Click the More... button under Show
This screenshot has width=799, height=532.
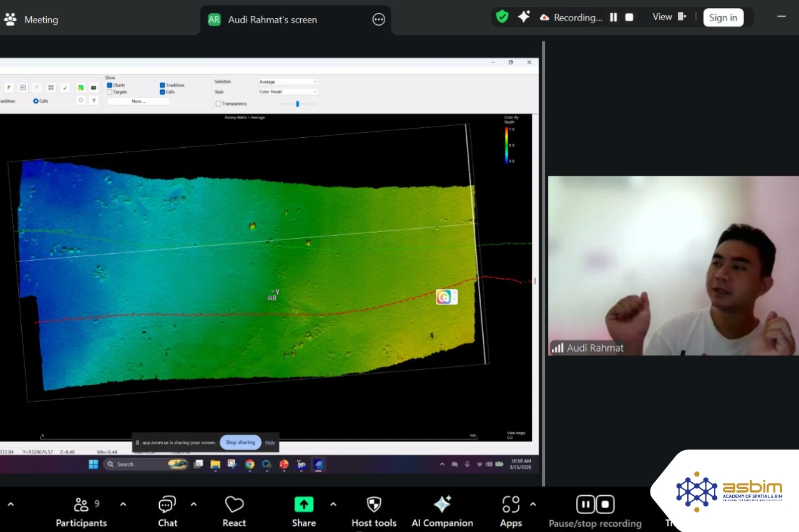[138, 101]
